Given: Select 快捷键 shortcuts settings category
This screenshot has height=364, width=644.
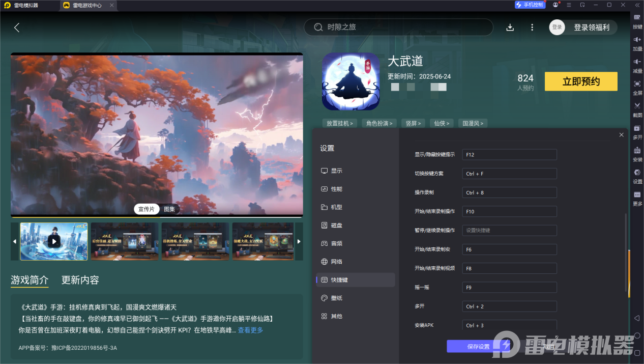Looking at the screenshot, I should (x=356, y=279).
